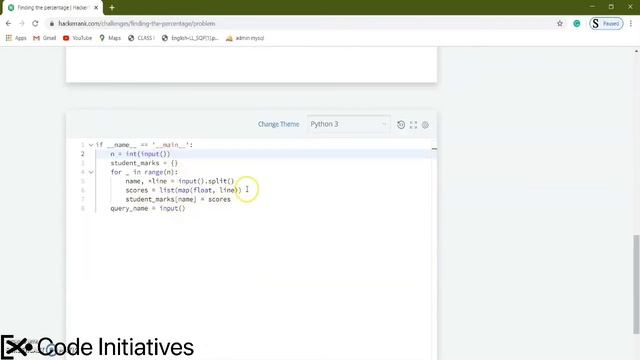Open the English-LL_SOP bookmark
Screen dimensions: 640x360
click(190, 38)
